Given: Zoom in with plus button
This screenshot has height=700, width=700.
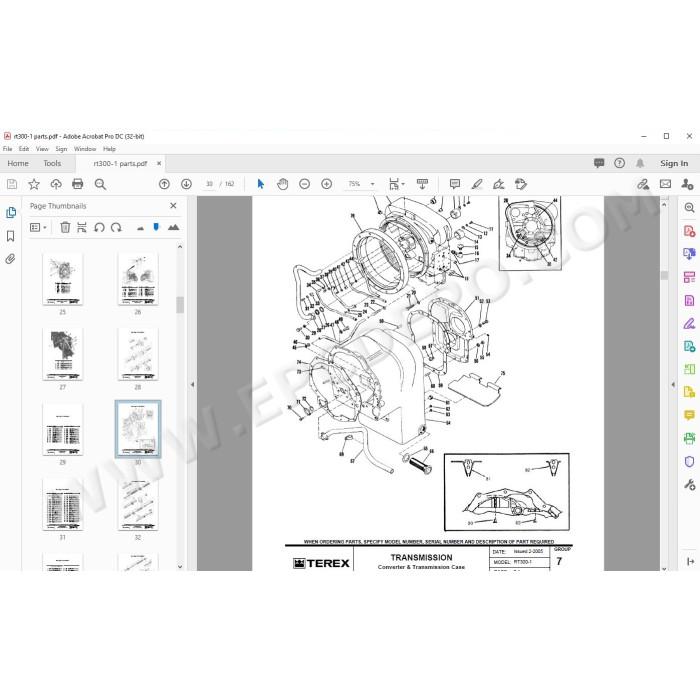Looking at the screenshot, I should click(x=327, y=184).
